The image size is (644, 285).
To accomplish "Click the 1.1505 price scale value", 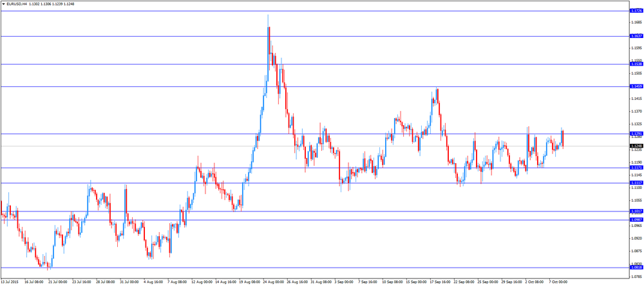I will tap(636, 74).
